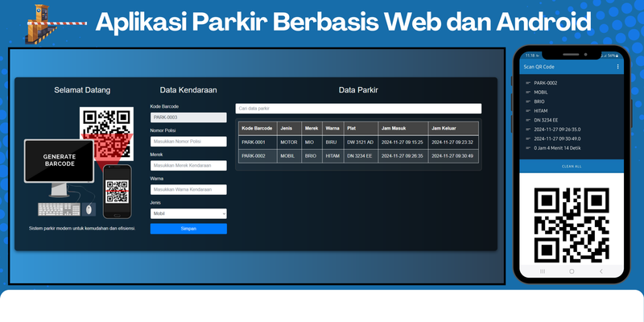Open the Jenis dropdown showing Mobil

(x=188, y=213)
